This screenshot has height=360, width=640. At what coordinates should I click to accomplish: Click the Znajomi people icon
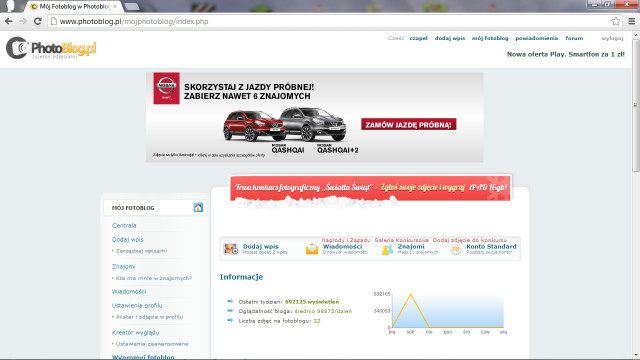(387, 249)
